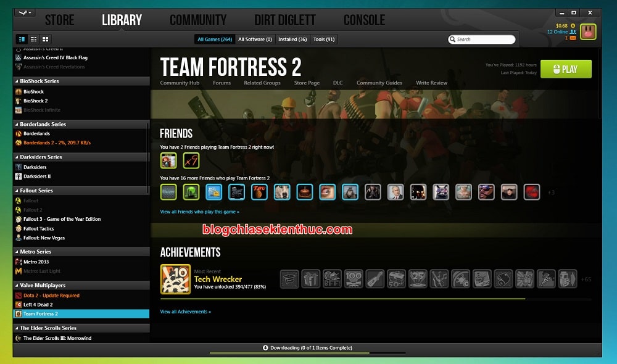
Task: Open the DIRT DIGLETT profile tab
Action: [x=285, y=20]
